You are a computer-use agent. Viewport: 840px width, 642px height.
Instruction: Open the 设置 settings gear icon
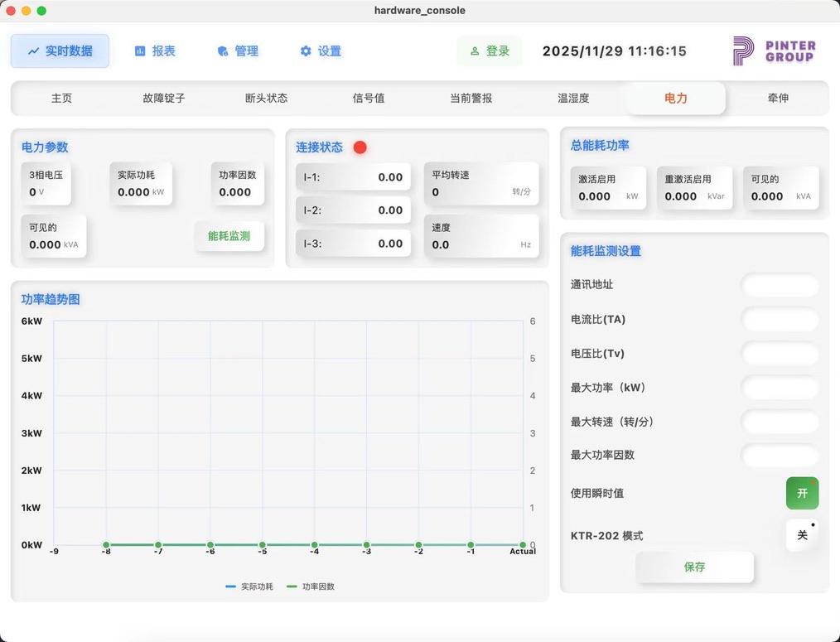(x=305, y=51)
